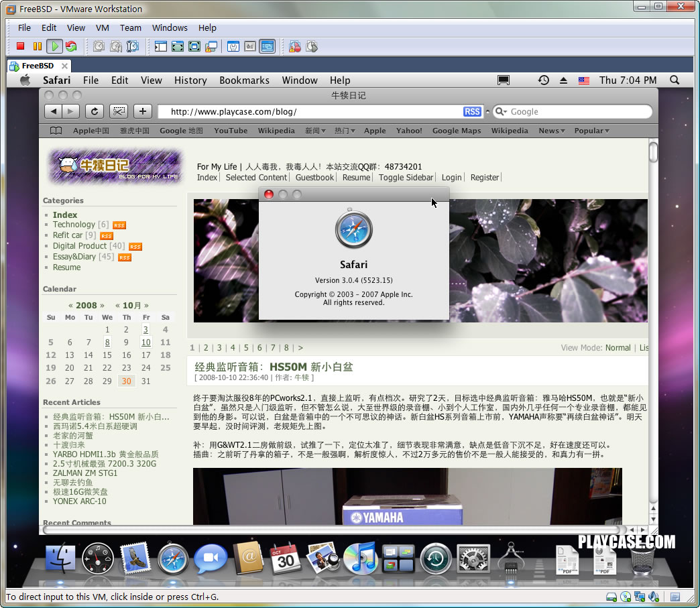Open the article titled HS50M 新小白盆
Image resolution: width=700 pixels, height=608 pixels.
(274, 367)
